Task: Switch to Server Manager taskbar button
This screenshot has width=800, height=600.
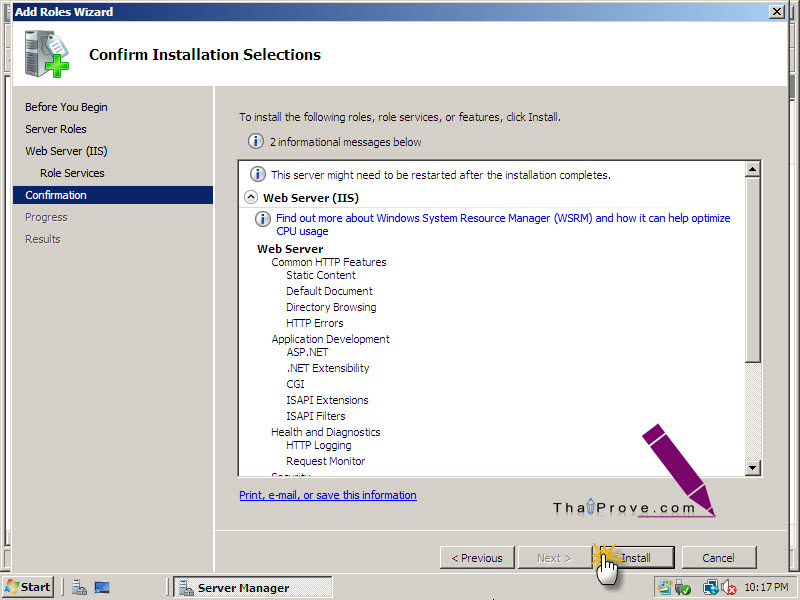Action: click(253, 588)
